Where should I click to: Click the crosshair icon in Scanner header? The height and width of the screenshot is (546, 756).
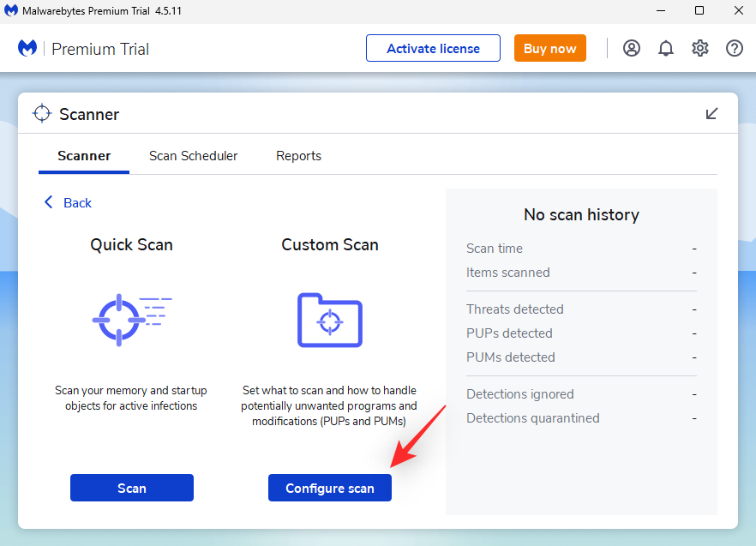41,114
